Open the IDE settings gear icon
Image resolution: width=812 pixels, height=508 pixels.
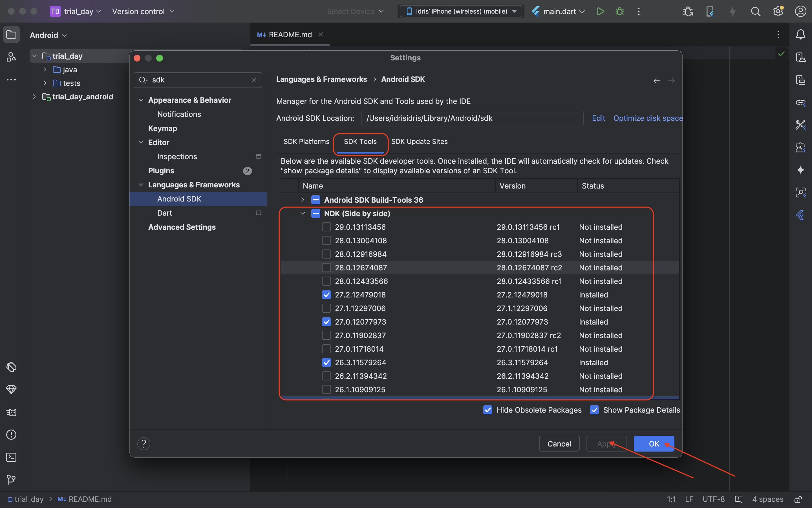tap(778, 11)
